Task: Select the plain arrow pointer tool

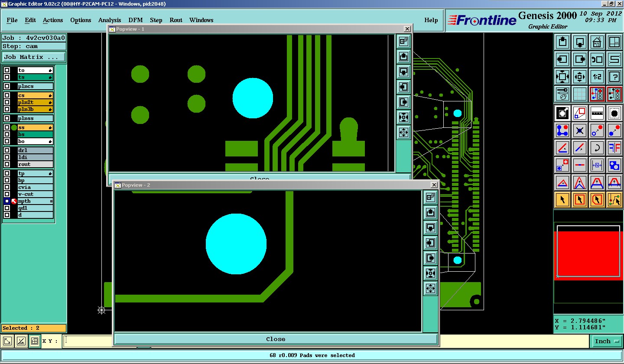Action: pyautogui.click(x=562, y=200)
